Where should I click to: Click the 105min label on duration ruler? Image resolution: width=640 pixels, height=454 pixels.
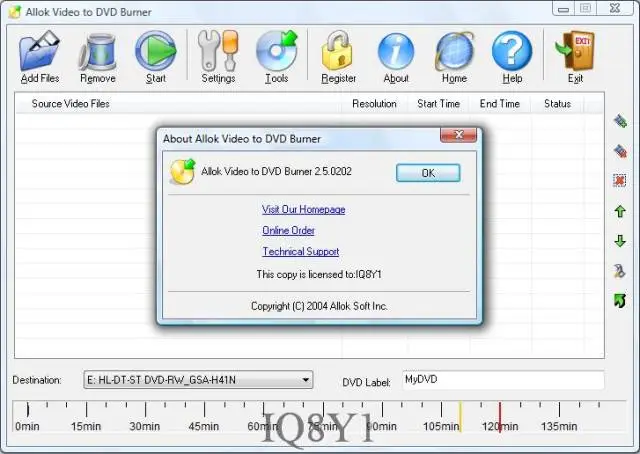click(441, 426)
